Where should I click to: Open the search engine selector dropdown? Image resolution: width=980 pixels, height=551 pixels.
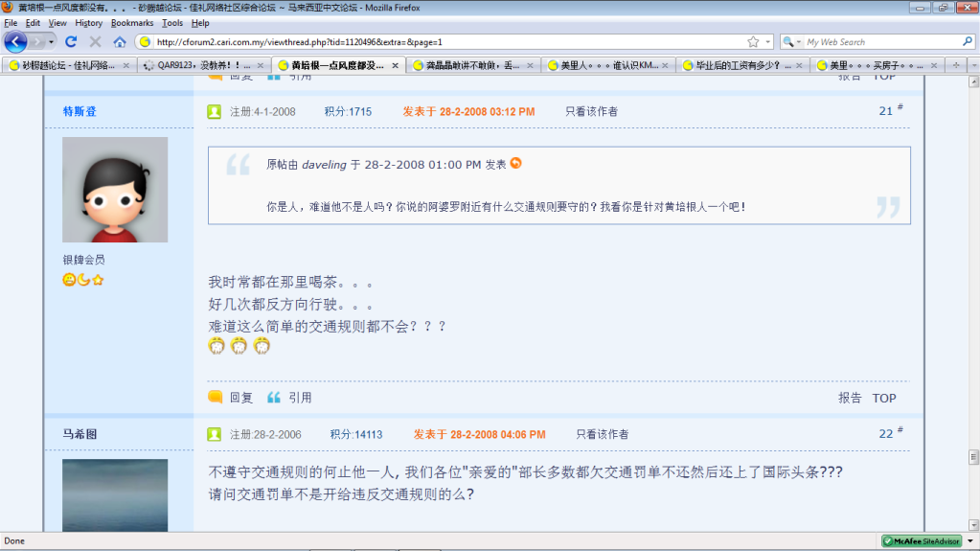(x=792, y=42)
